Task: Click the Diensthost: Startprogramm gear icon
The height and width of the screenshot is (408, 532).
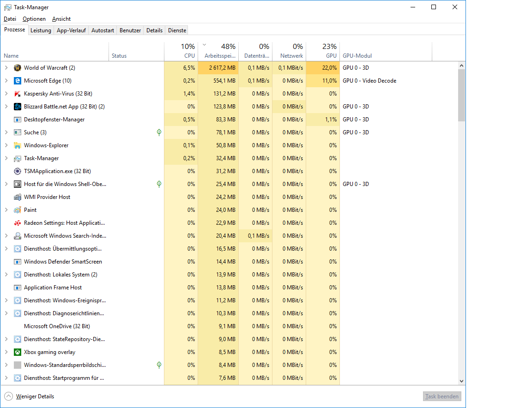Action: tap(17, 378)
